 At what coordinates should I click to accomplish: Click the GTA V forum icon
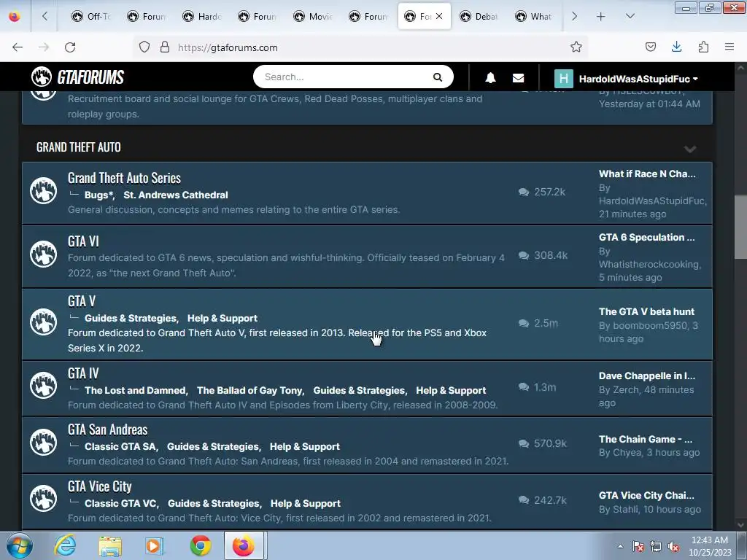pos(43,322)
